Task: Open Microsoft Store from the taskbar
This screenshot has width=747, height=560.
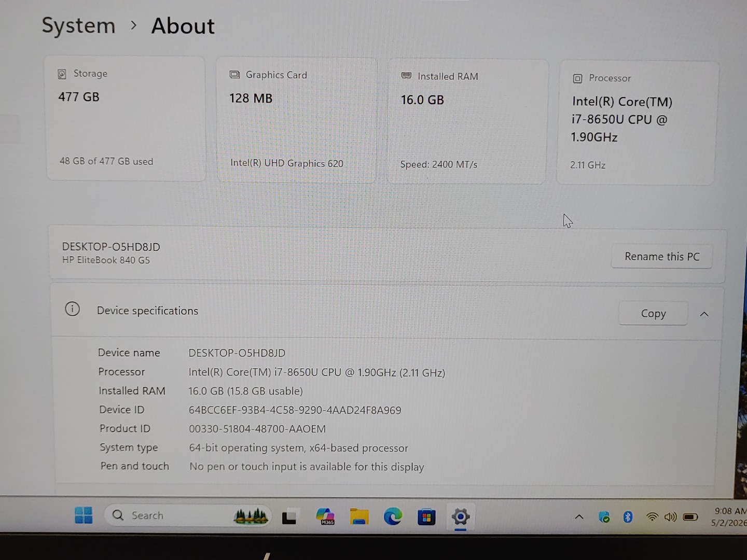Action: pyautogui.click(x=426, y=517)
